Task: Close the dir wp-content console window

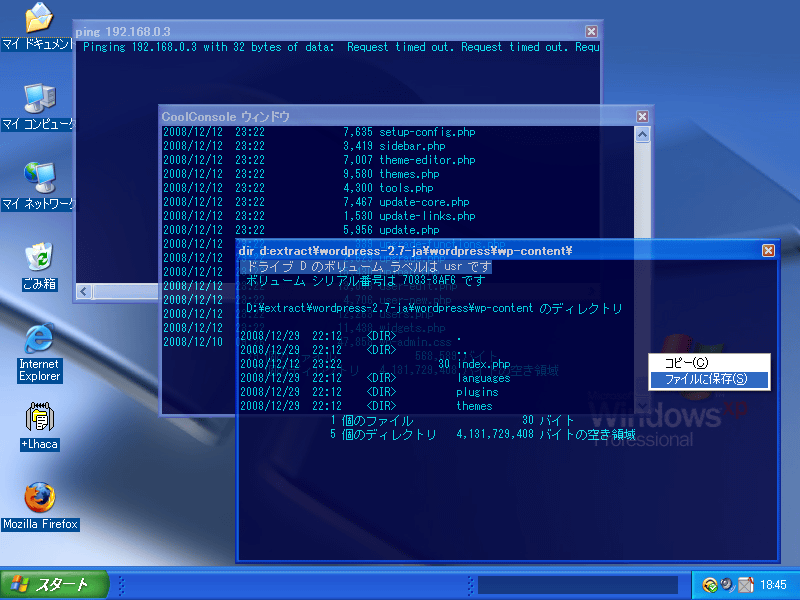Action: [x=768, y=251]
